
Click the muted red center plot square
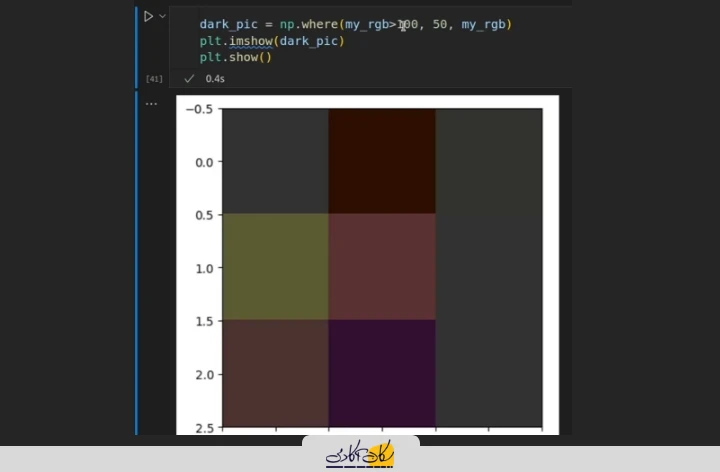pyautogui.click(x=382, y=266)
